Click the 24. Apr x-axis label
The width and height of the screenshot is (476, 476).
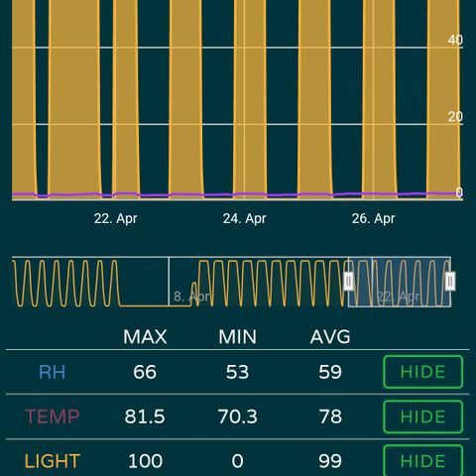pyautogui.click(x=244, y=218)
